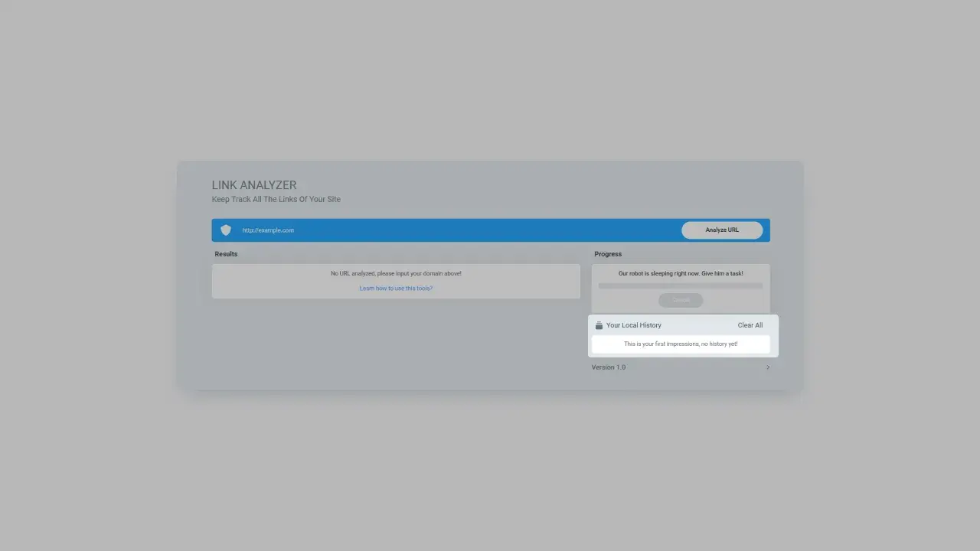Click the Keep Track All The Links tagline
Image resolution: width=980 pixels, height=551 pixels.
click(276, 199)
